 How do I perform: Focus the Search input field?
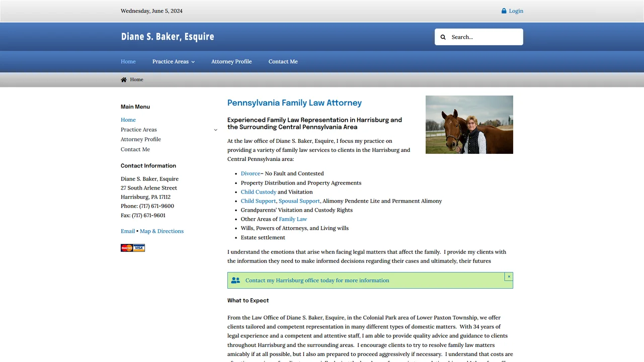click(485, 37)
